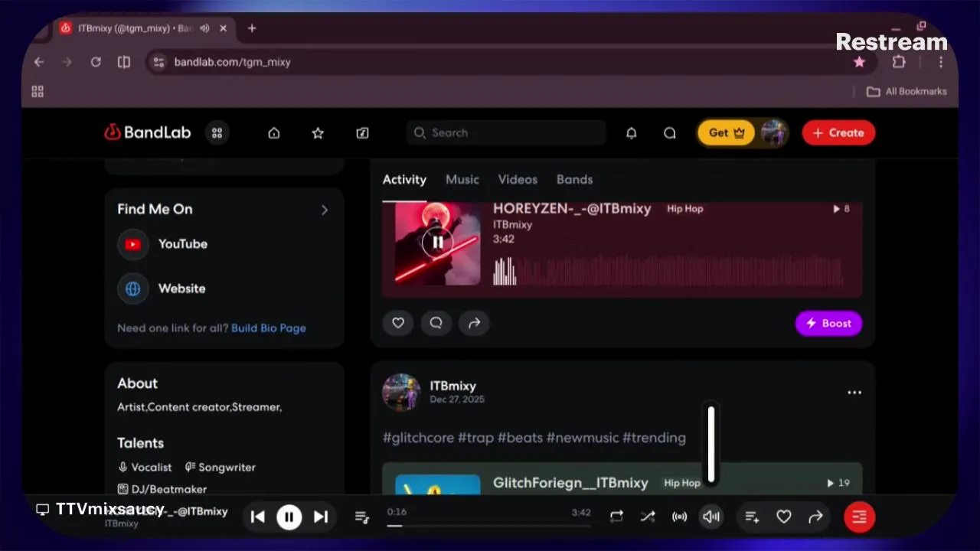
Task: Skip to previous track in player
Action: [258, 517]
